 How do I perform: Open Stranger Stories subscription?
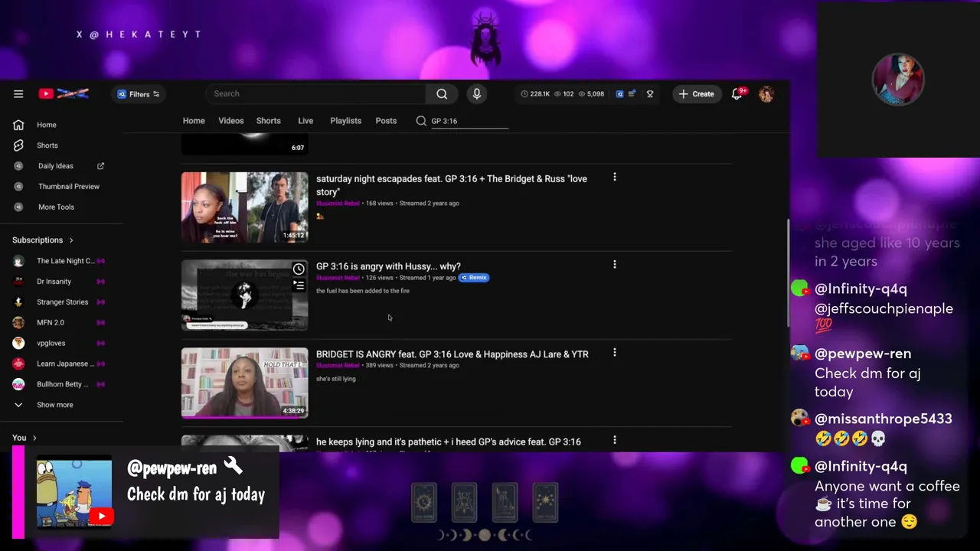(x=61, y=302)
